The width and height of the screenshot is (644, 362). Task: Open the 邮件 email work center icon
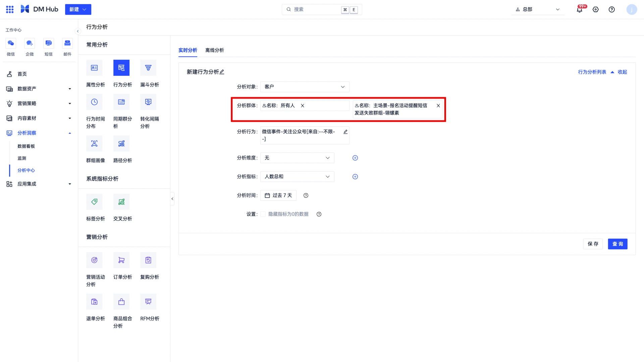click(x=67, y=43)
